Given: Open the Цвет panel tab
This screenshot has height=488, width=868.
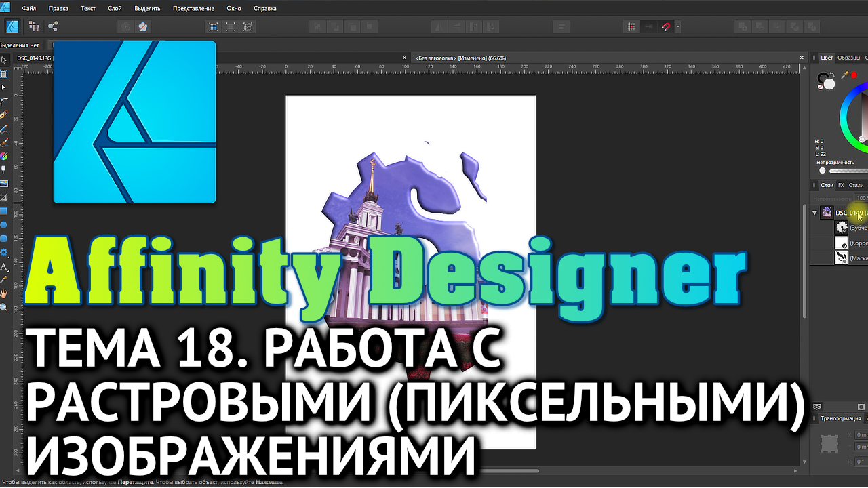Looking at the screenshot, I should point(827,58).
